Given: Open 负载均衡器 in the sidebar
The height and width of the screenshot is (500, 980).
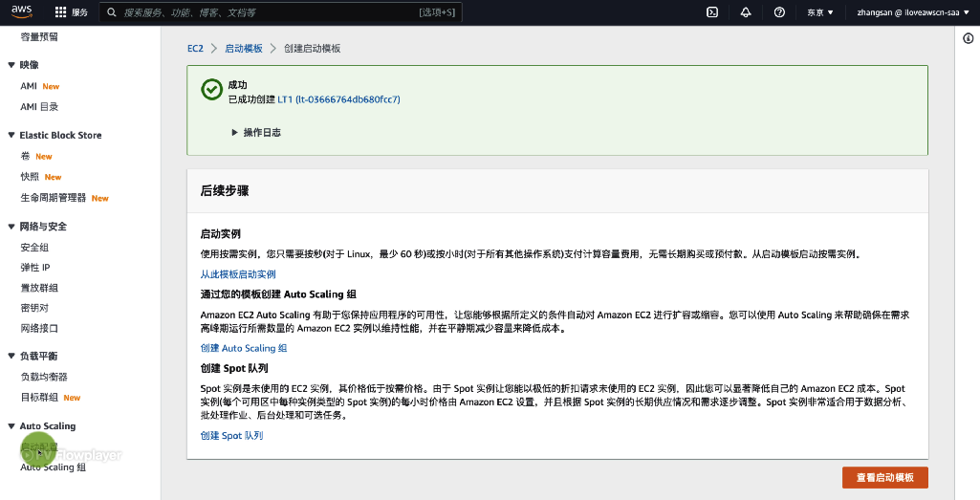Looking at the screenshot, I should click(44, 377).
